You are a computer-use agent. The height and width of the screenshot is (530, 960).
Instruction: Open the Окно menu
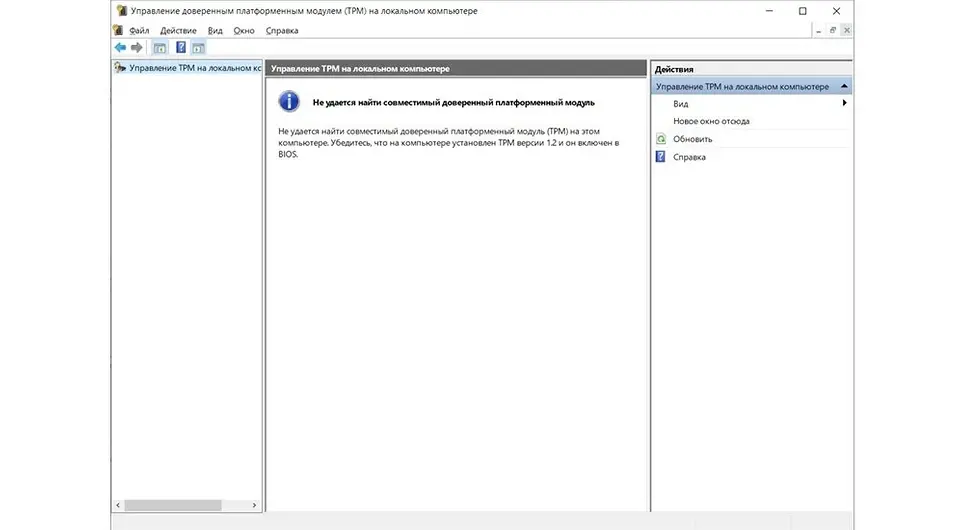click(244, 31)
